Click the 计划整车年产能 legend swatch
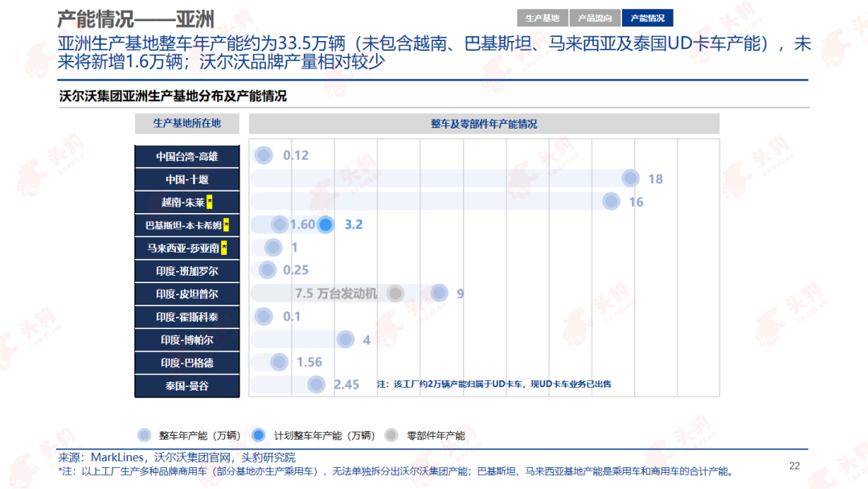The image size is (868, 489). (x=259, y=435)
